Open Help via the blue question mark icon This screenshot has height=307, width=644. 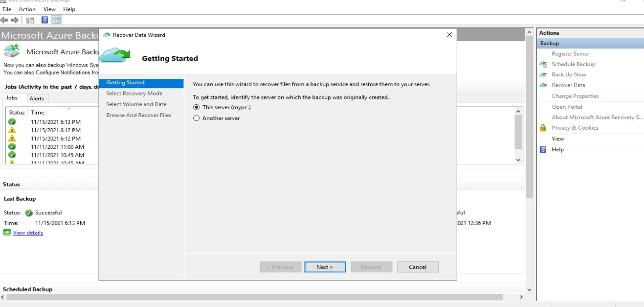(542, 149)
